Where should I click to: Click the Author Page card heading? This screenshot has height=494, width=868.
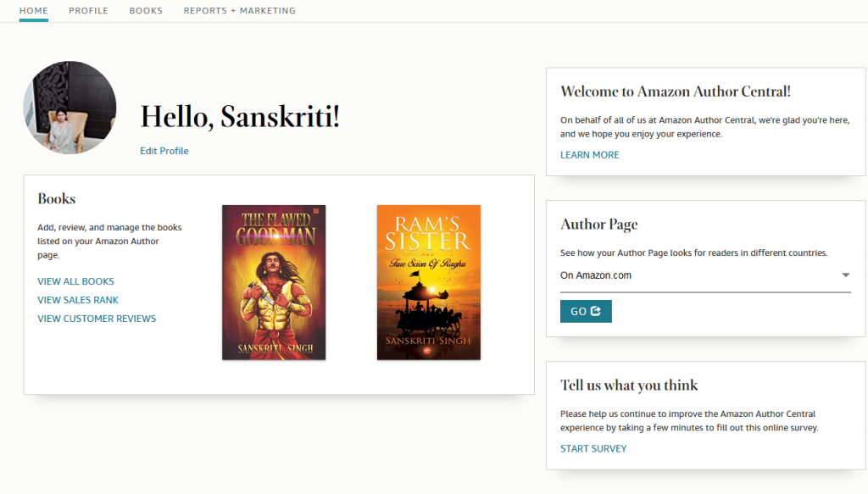(599, 225)
